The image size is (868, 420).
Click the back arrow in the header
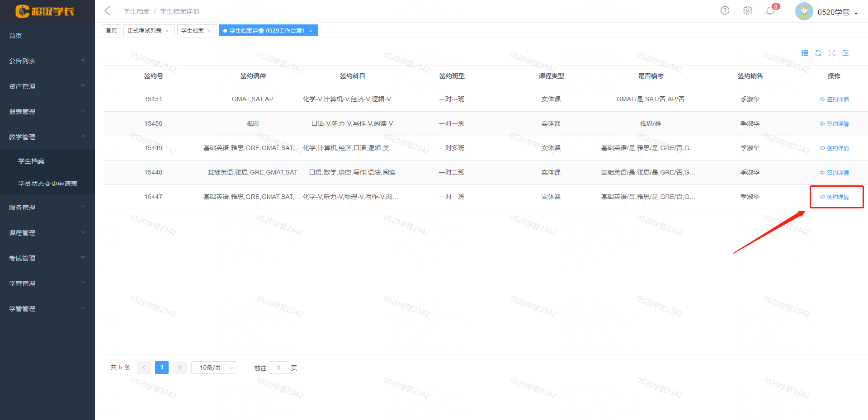click(107, 11)
